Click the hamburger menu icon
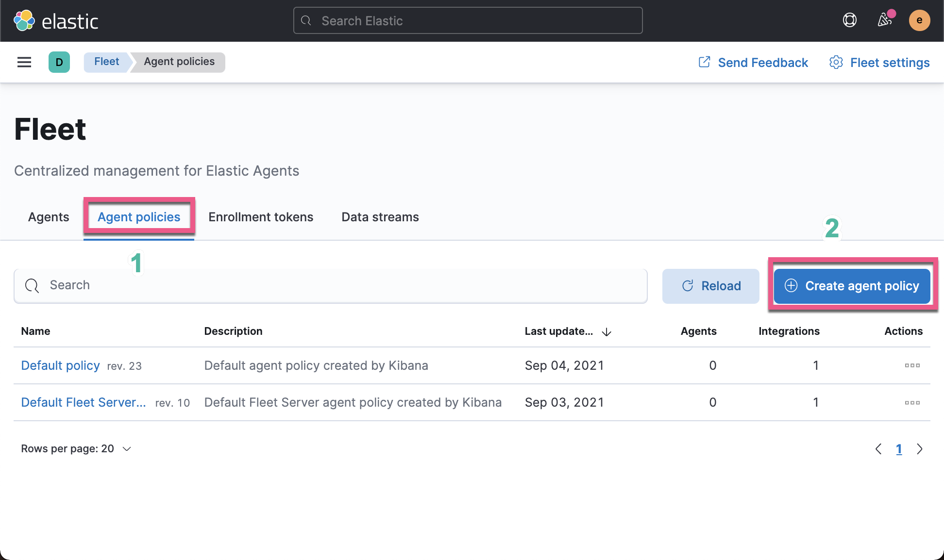This screenshot has height=560, width=944. (x=24, y=61)
